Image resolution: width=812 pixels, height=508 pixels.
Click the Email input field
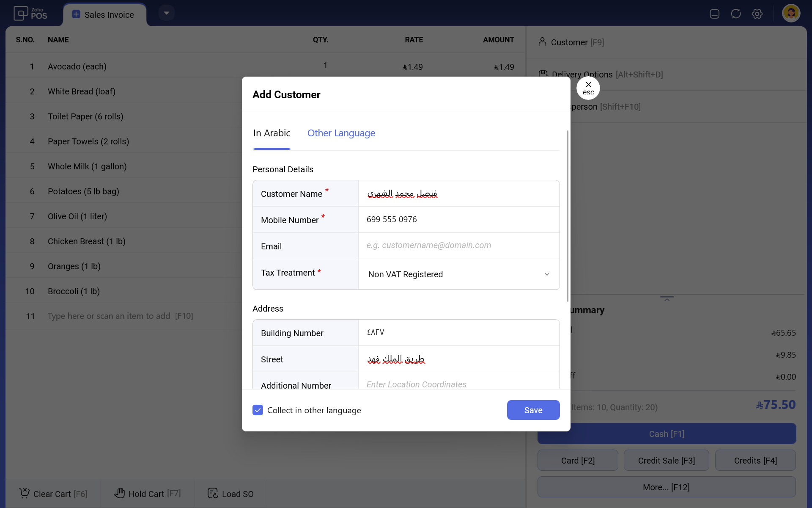[458, 246]
